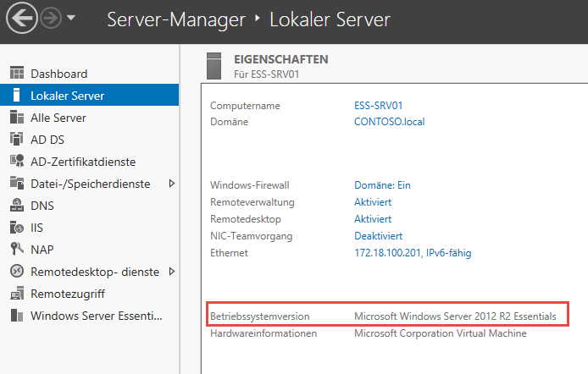Click the AD DS sidebar icon
The width and height of the screenshot is (588, 374).
click(x=16, y=139)
